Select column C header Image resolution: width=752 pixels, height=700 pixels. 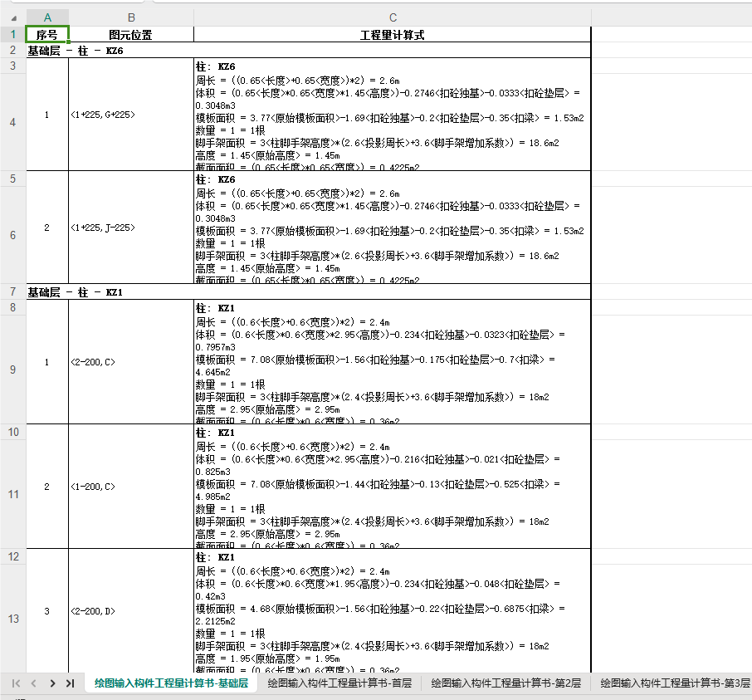coord(393,17)
